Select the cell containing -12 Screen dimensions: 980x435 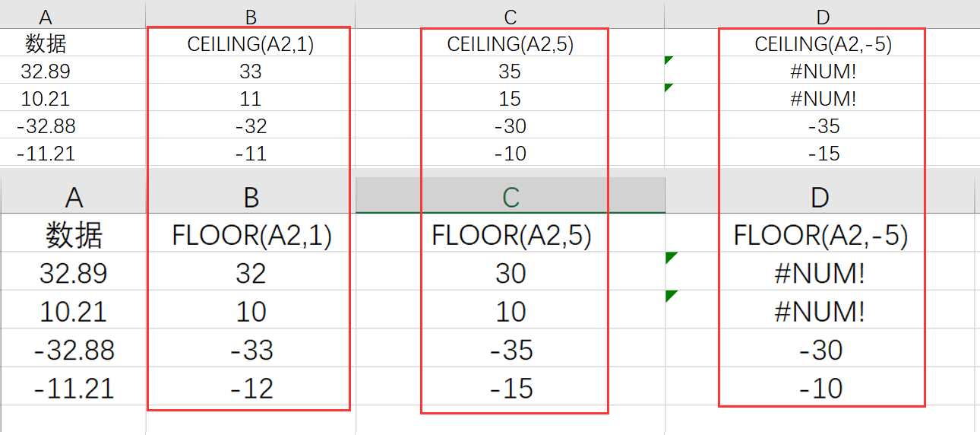251,389
